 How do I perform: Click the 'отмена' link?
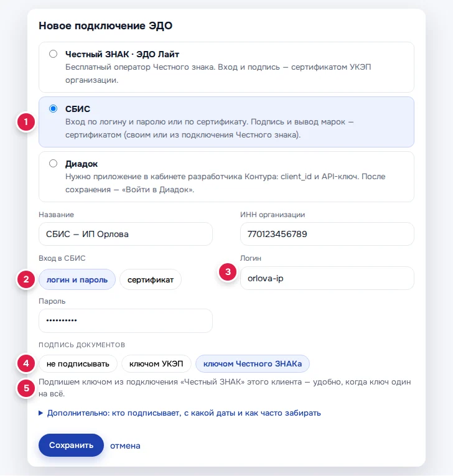(x=125, y=446)
